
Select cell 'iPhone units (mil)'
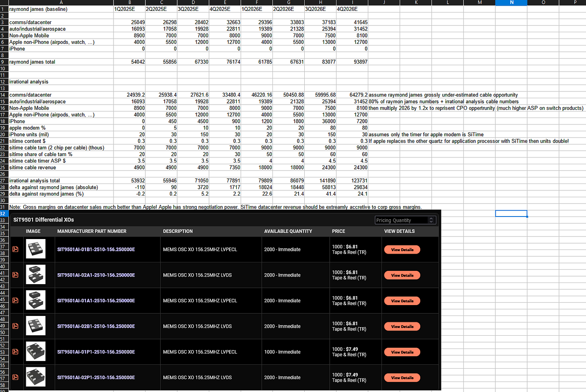click(61, 134)
